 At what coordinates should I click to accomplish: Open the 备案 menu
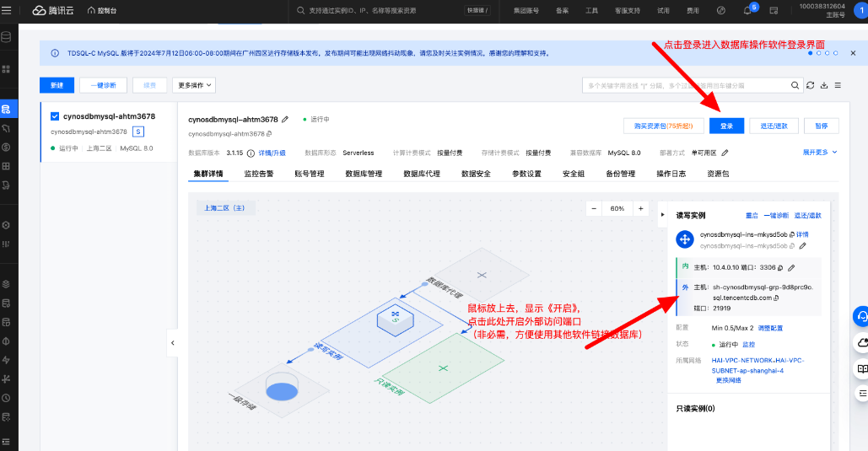[x=562, y=10]
